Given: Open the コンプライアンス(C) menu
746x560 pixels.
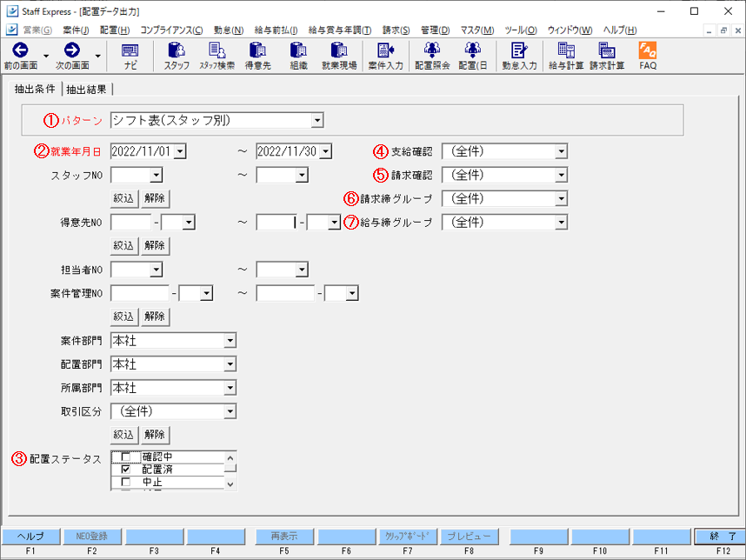Looking at the screenshot, I should click(171, 30).
